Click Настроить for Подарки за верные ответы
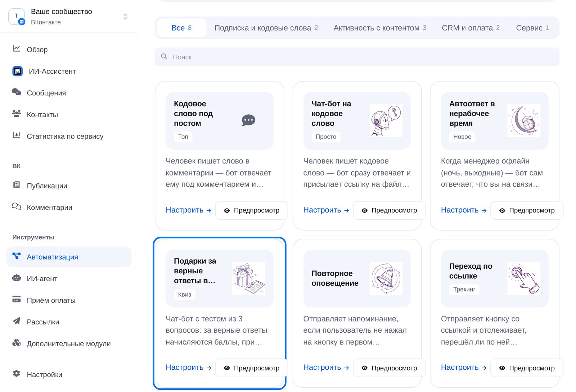Image resolution: width=576 pixels, height=392 pixels. click(x=188, y=368)
